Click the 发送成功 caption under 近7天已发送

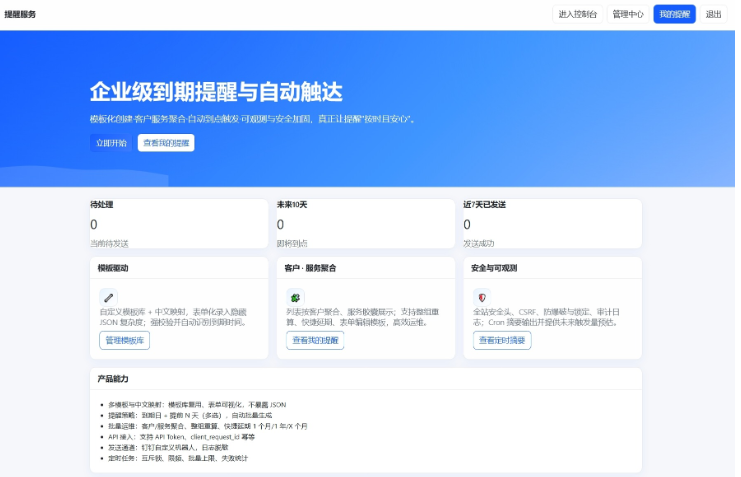tap(479, 243)
